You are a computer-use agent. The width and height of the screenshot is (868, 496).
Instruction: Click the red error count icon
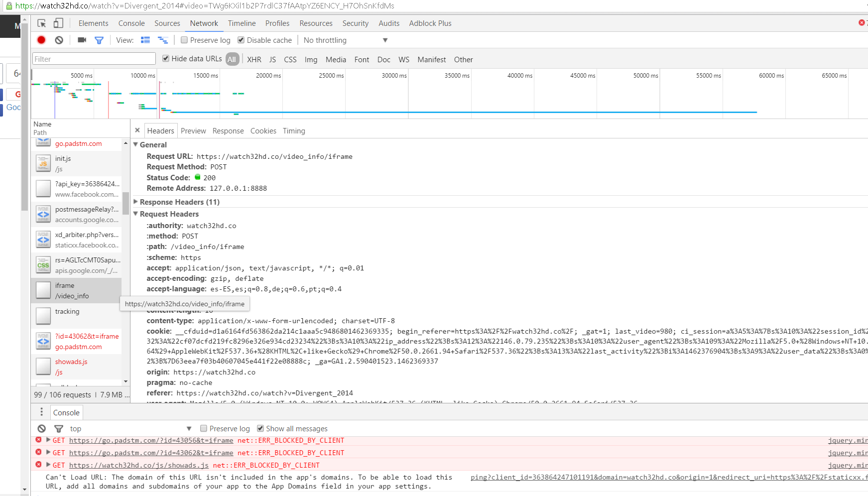862,23
